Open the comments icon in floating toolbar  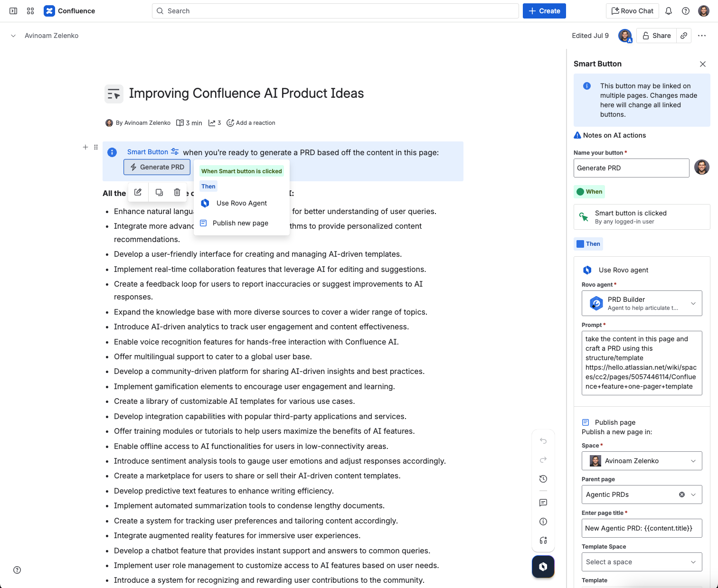tap(543, 503)
